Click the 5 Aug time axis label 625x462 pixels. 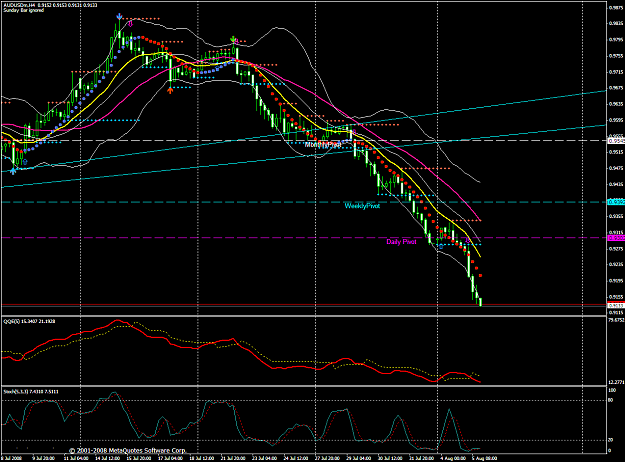tap(484, 458)
